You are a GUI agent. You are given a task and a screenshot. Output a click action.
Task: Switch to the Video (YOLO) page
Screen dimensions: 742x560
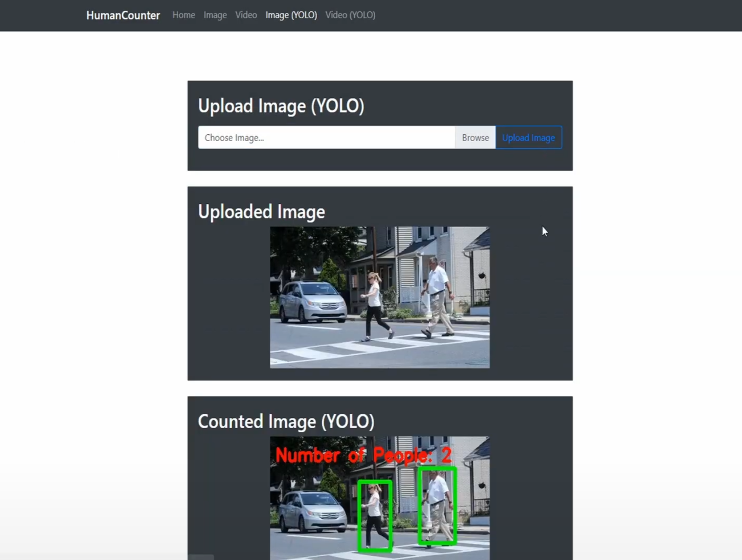click(x=350, y=15)
